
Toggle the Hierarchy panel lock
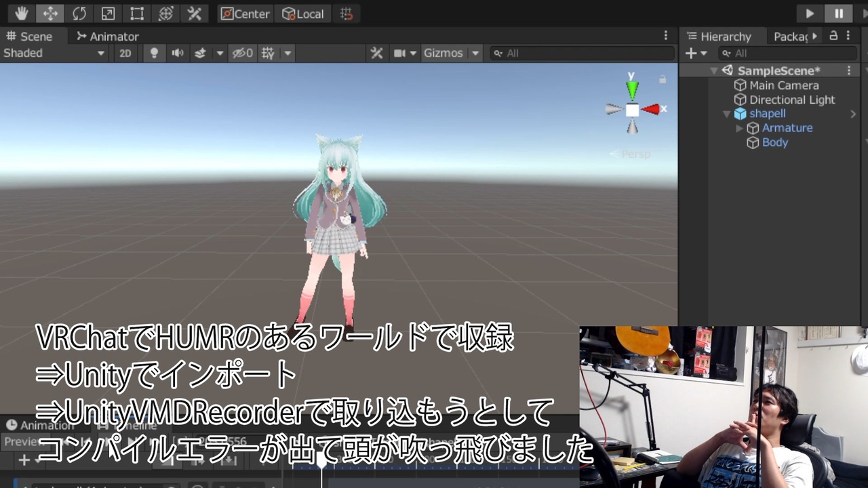tap(833, 36)
